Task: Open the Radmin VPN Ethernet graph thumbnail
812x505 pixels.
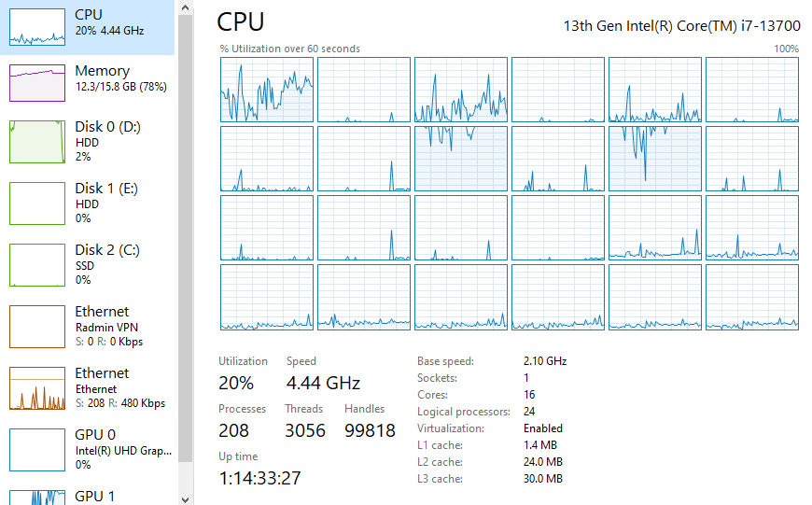Action: (x=37, y=326)
